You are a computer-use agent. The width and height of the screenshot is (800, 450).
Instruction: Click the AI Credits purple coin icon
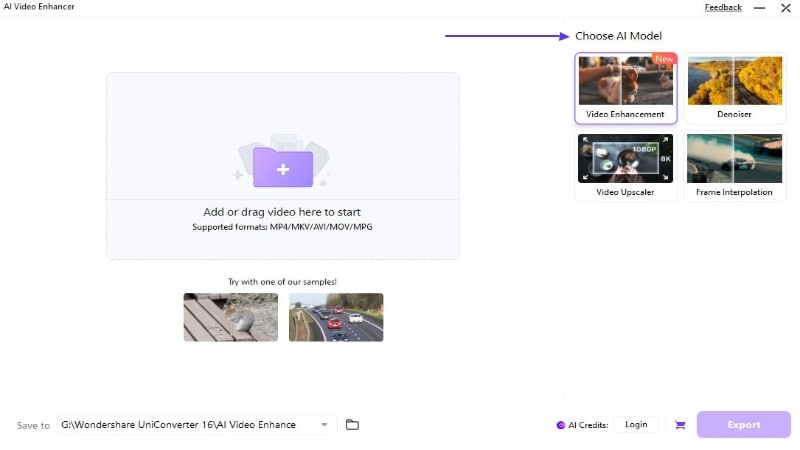(x=561, y=425)
